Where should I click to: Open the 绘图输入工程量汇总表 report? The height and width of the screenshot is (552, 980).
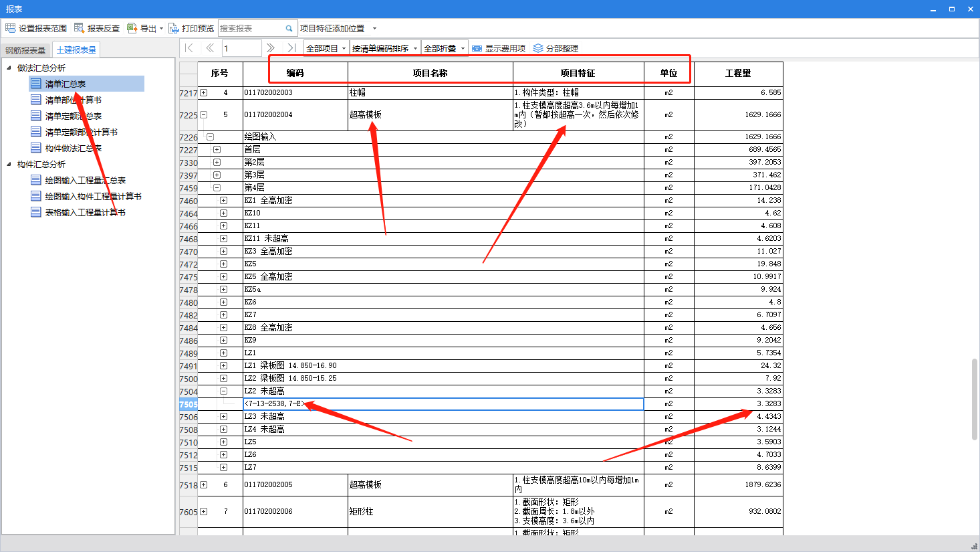(86, 180)
